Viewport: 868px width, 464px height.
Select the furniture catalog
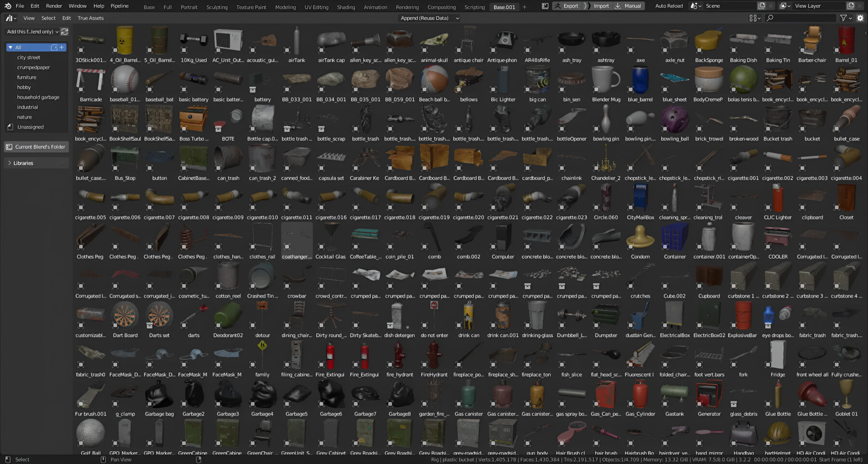click(27, 77)
